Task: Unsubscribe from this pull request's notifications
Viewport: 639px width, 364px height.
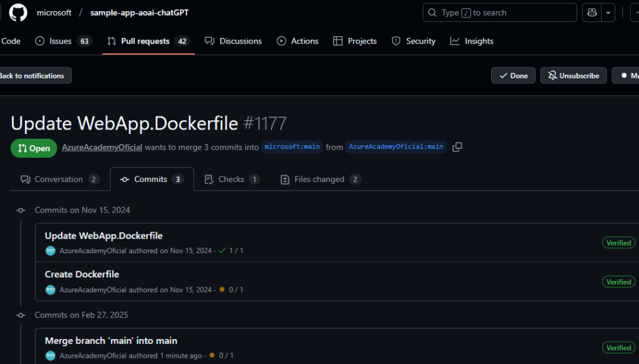Action: click(x=573, y=75)
